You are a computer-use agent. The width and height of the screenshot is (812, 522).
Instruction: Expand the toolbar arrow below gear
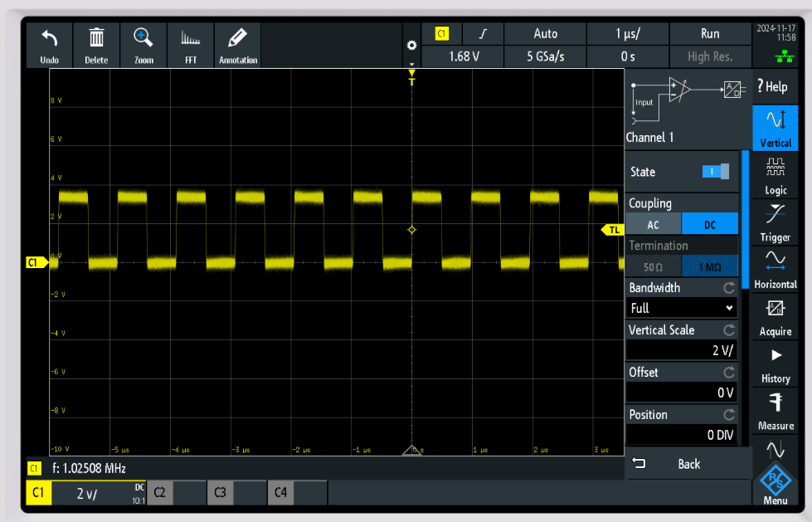point(411,64)
